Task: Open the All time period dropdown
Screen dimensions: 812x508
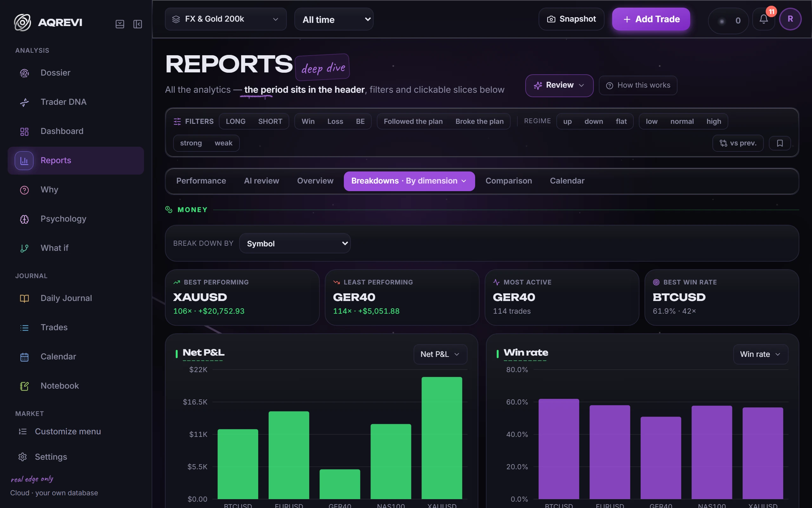Action: (x=334, y=19)
